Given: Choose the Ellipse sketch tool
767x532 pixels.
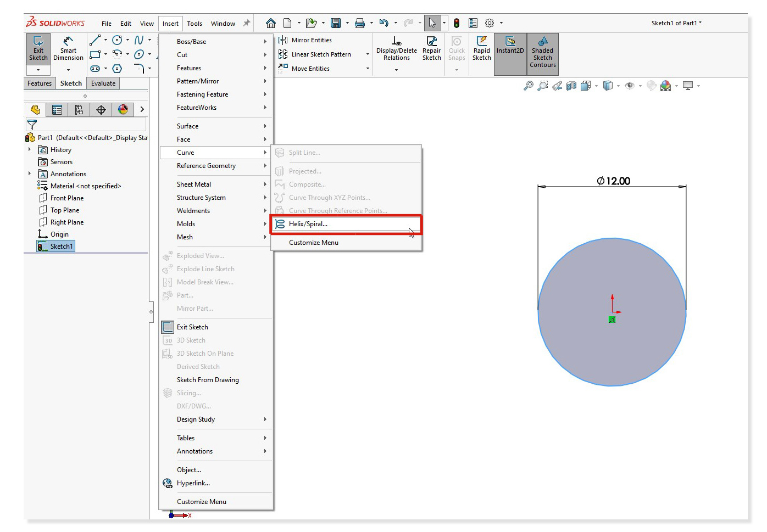Looking at the screenshot, I should (139, 54).
